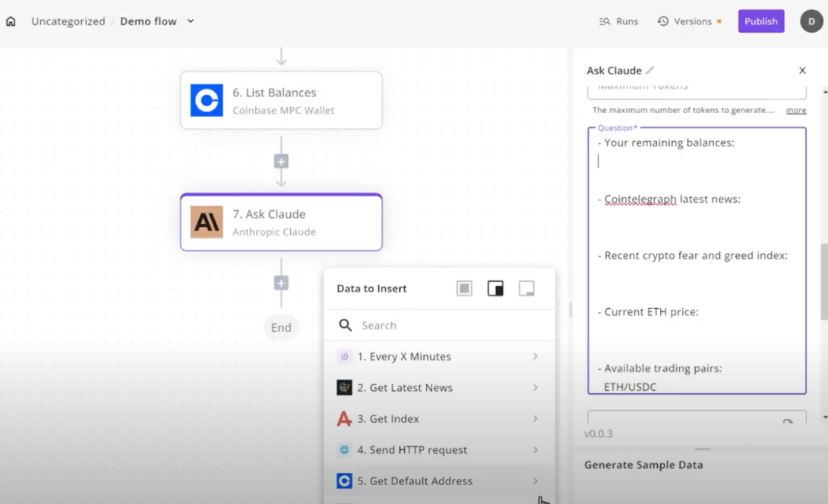Click the Every X Minutes clock icon
Screen dimensions: 828x504
coord(344,356)
